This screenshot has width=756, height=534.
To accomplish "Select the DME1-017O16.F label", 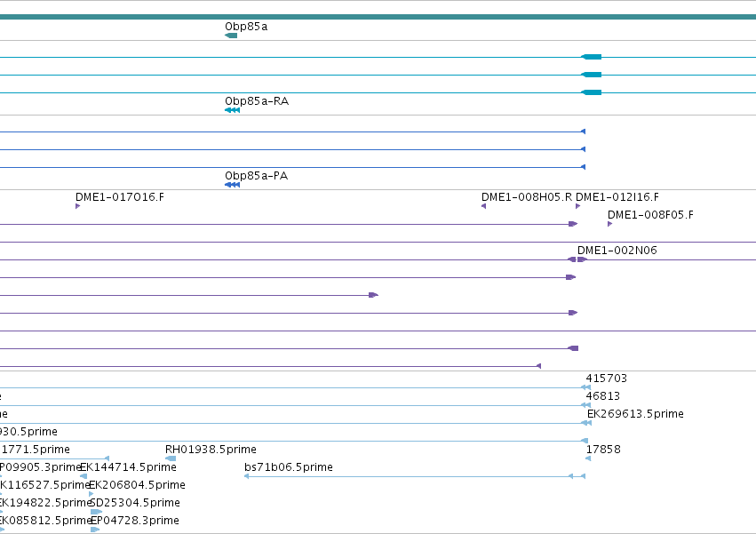I will click(120, 197).
